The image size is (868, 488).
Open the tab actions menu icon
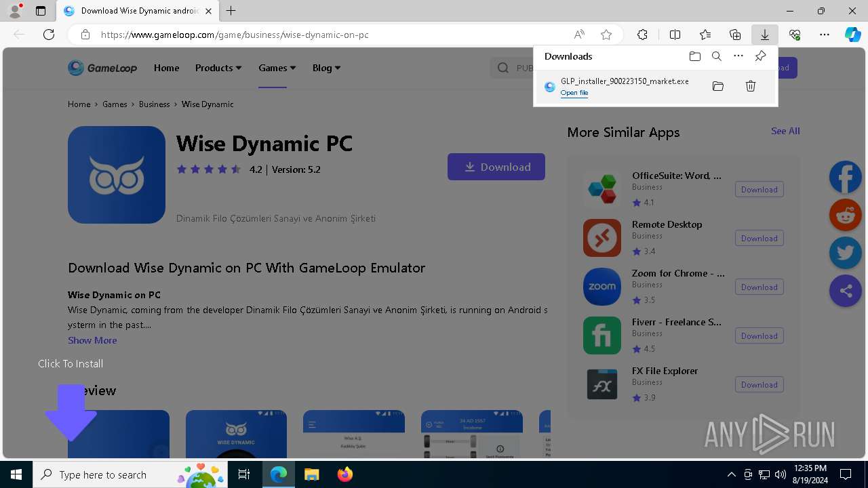point(41,11)
